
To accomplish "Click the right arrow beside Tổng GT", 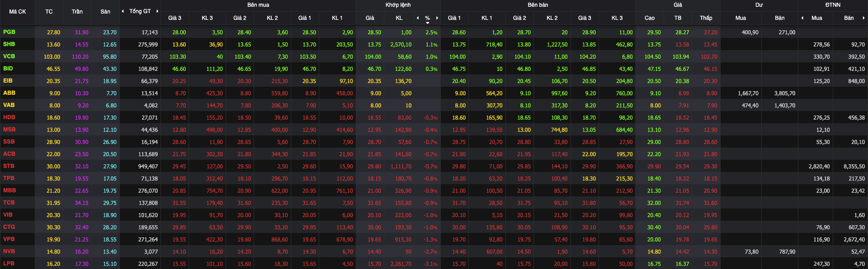I will (x=157, y=11).
